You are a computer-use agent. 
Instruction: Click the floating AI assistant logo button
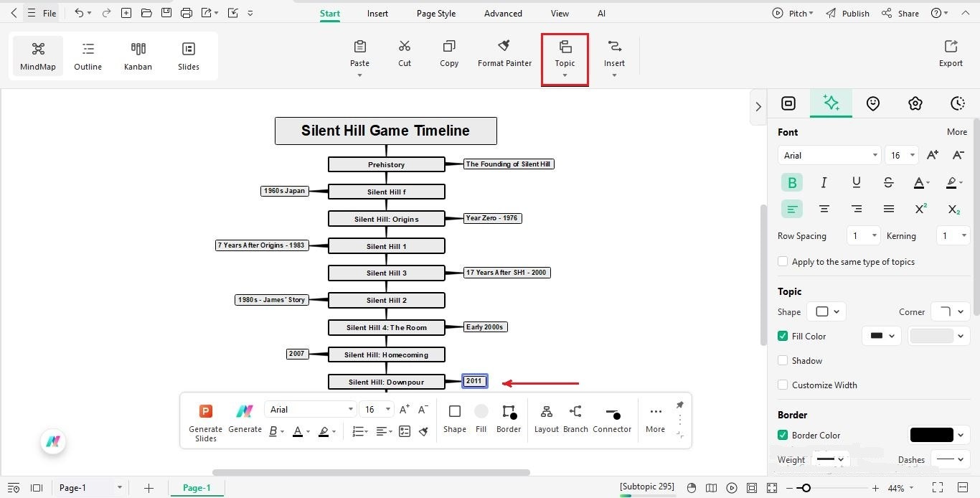point(53,441)
